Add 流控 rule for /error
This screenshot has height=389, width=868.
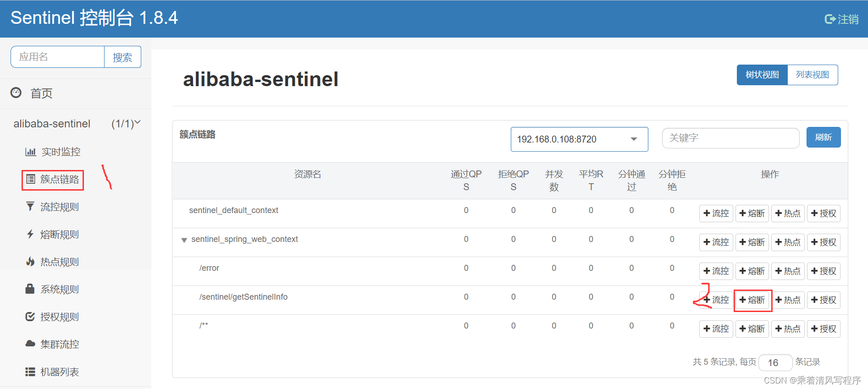[x=716, y=271]
